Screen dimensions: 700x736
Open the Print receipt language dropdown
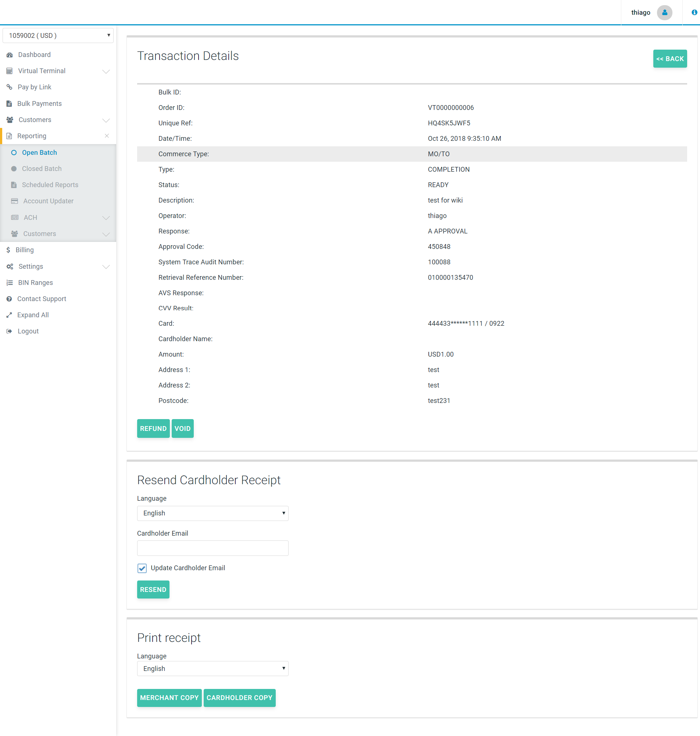tap(212, 668)
